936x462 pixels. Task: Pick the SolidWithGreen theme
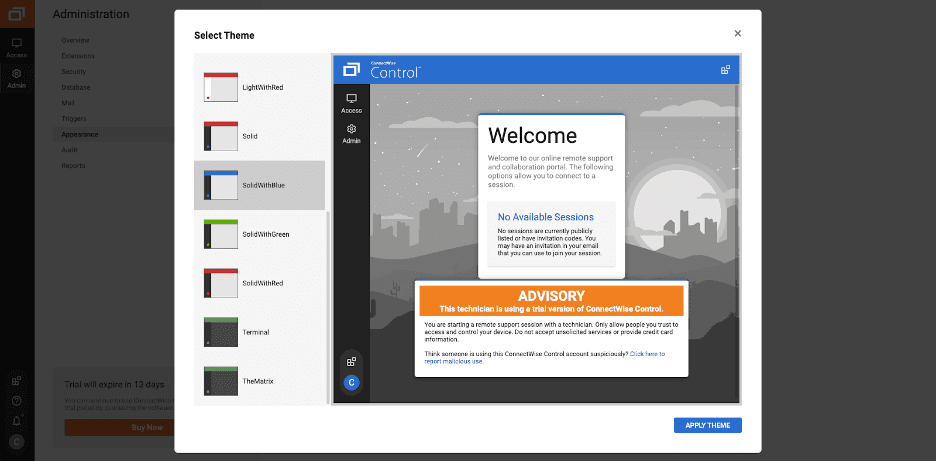220,234
